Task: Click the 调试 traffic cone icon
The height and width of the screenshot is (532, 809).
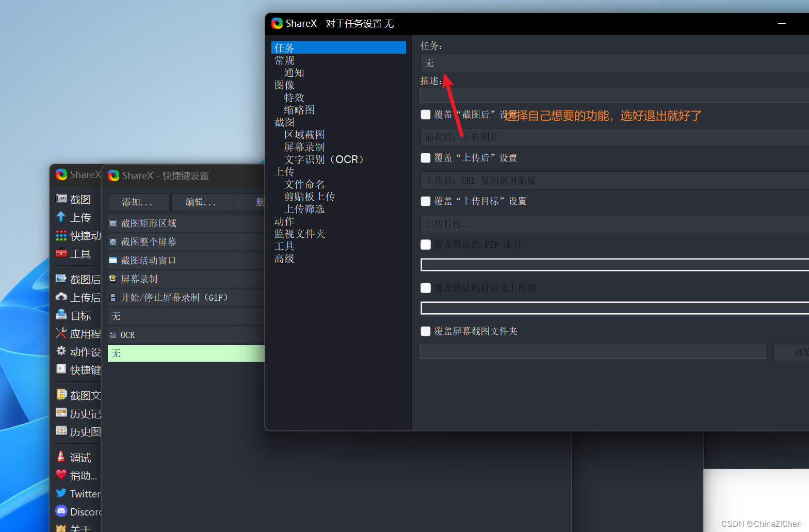Action: point(61,457)
